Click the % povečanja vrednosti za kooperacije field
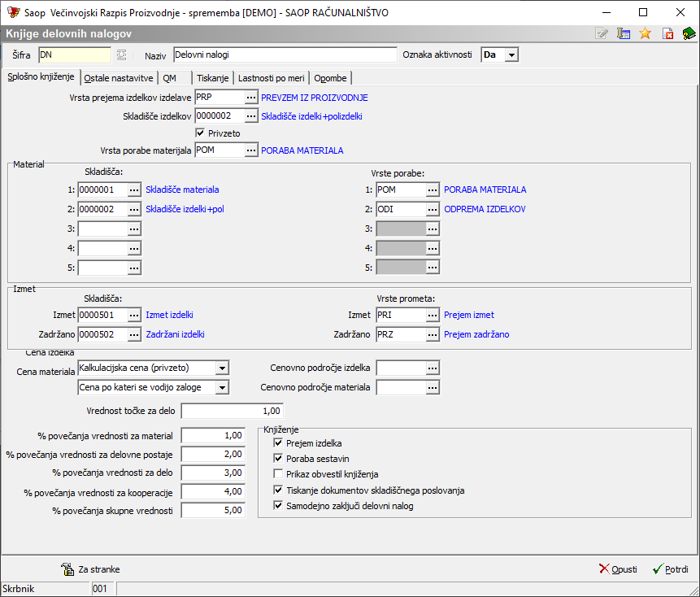This screenshot has height=597, width=700. 213,492
